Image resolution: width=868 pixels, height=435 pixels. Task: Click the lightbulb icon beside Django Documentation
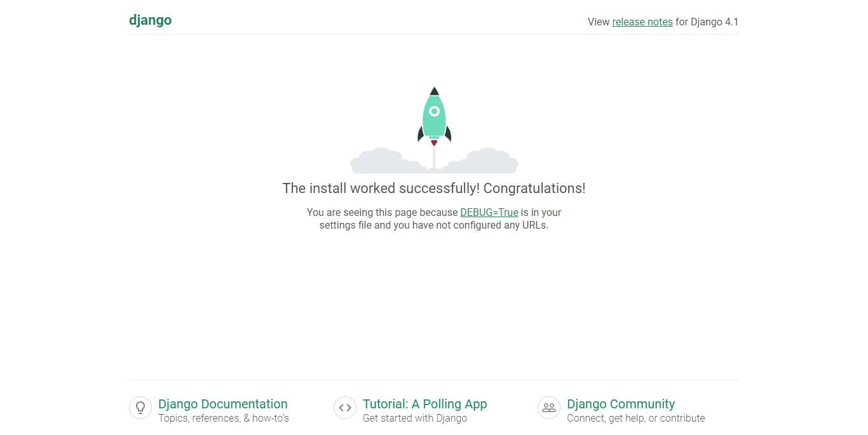(x=140, y=408)
